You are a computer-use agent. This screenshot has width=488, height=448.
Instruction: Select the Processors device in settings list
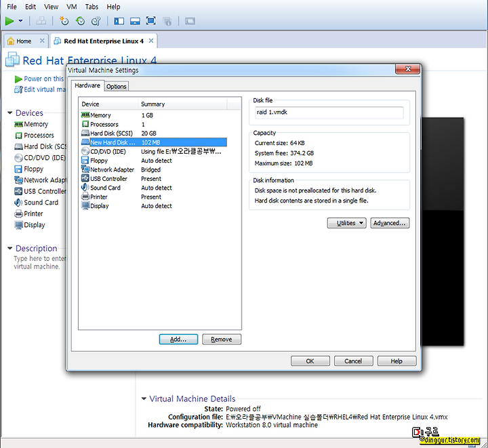pos(154,124)
